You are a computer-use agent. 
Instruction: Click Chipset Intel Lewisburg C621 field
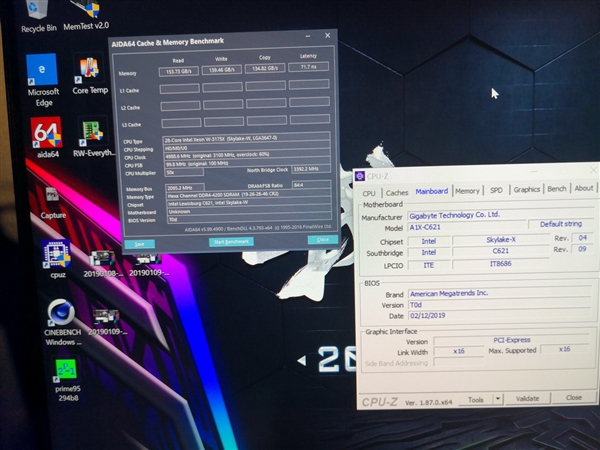click(249, 202)
